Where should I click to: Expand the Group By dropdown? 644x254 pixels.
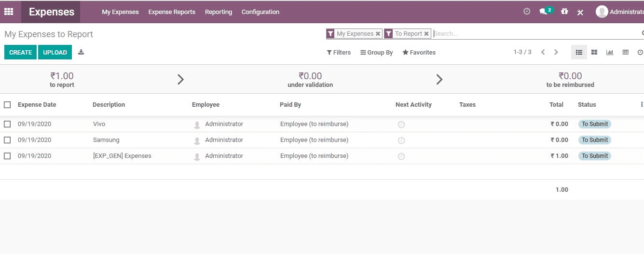click(377, 52)
